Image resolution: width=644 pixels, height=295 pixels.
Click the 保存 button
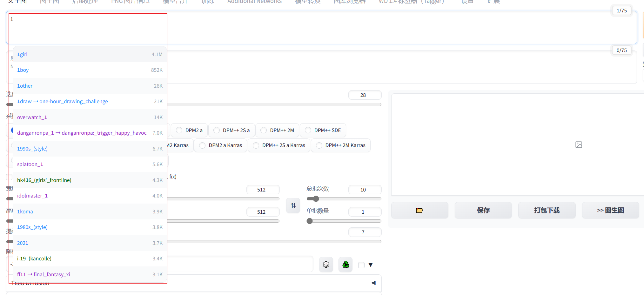(x=483, y=210)
